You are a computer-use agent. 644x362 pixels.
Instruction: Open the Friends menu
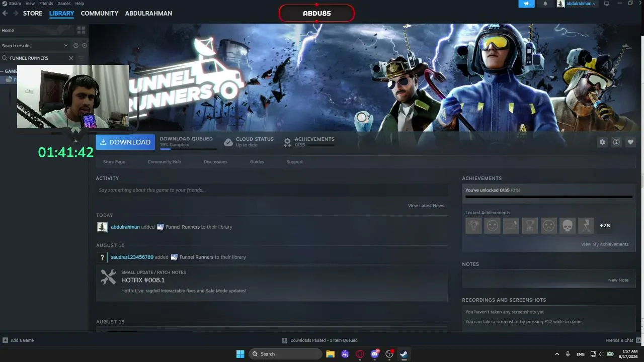46,4
